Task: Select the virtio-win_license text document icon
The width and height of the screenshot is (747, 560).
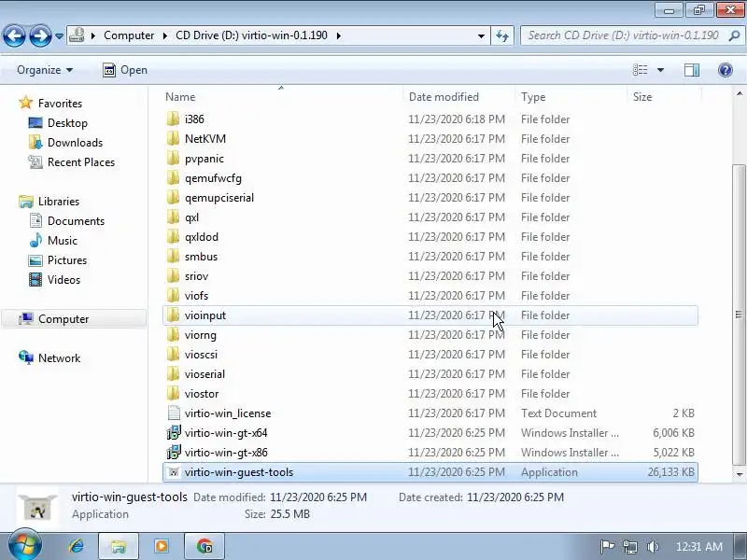Action: tap(174, 413)
